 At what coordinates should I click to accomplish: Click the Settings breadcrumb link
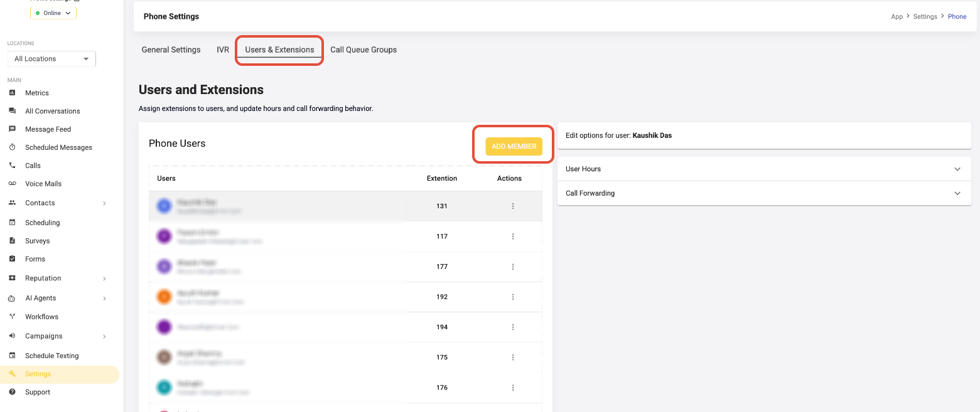tap(925, 17)
